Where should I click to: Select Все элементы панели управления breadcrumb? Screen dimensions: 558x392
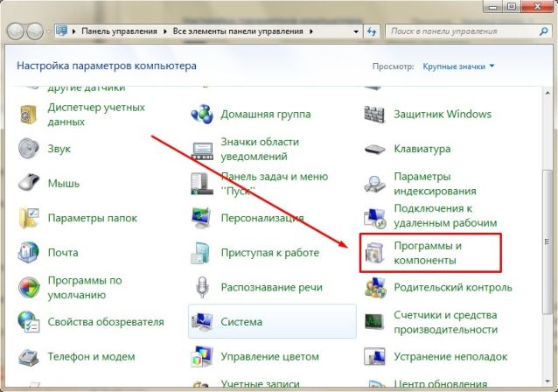[x=238, y=31]
